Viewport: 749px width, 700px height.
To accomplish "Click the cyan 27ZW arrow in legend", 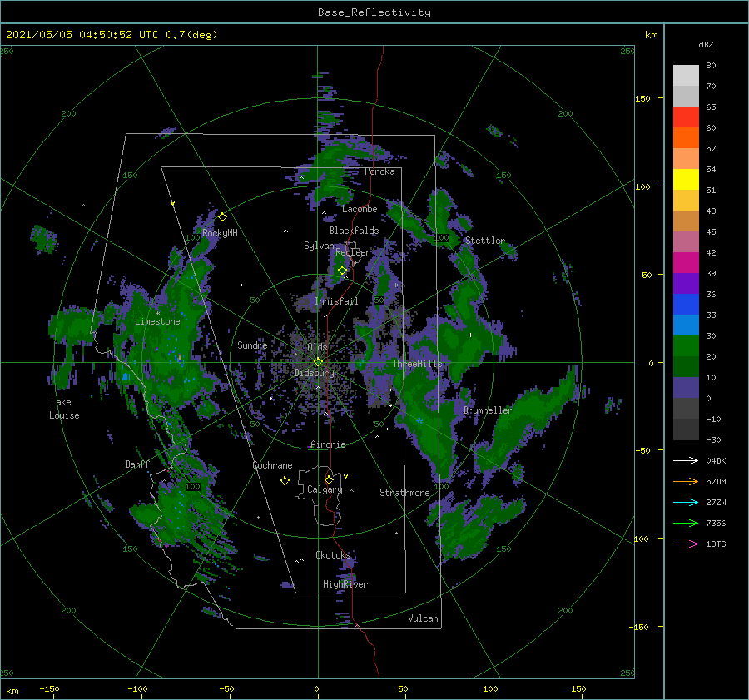I will click(x=686, y=503).
